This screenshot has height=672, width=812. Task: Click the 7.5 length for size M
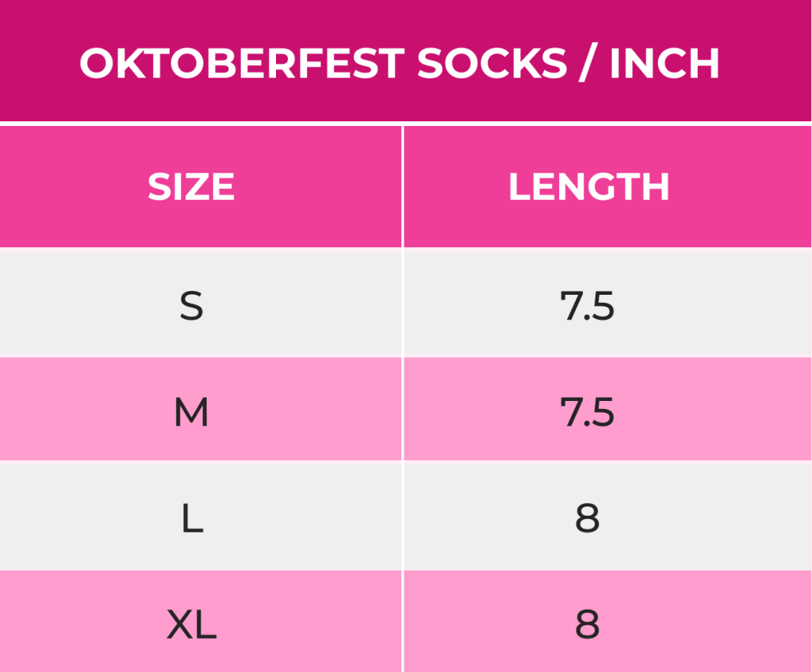pyautogui.click(x=588, y=413)
